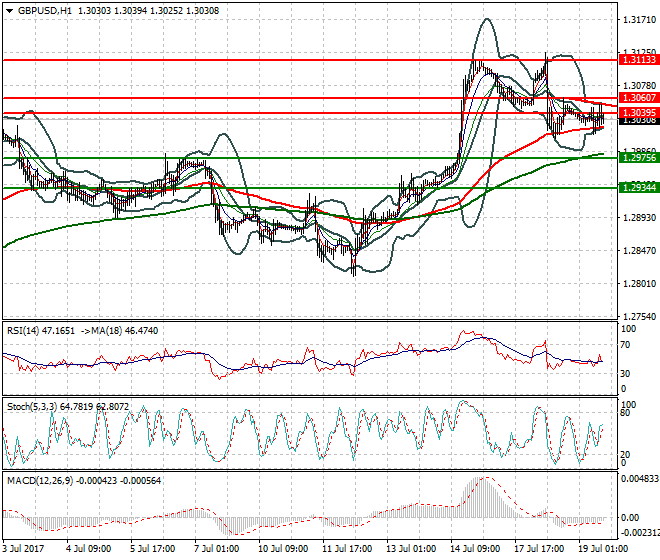Viewport: 660px width, 560px height.
Task: Click the RSI scale value 70
Action: 625,345
